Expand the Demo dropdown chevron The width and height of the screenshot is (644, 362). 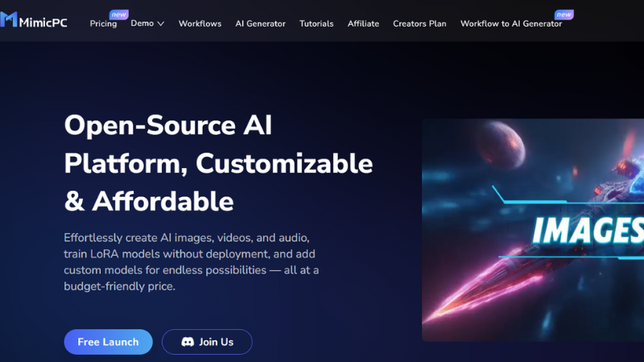click(161, 24)
